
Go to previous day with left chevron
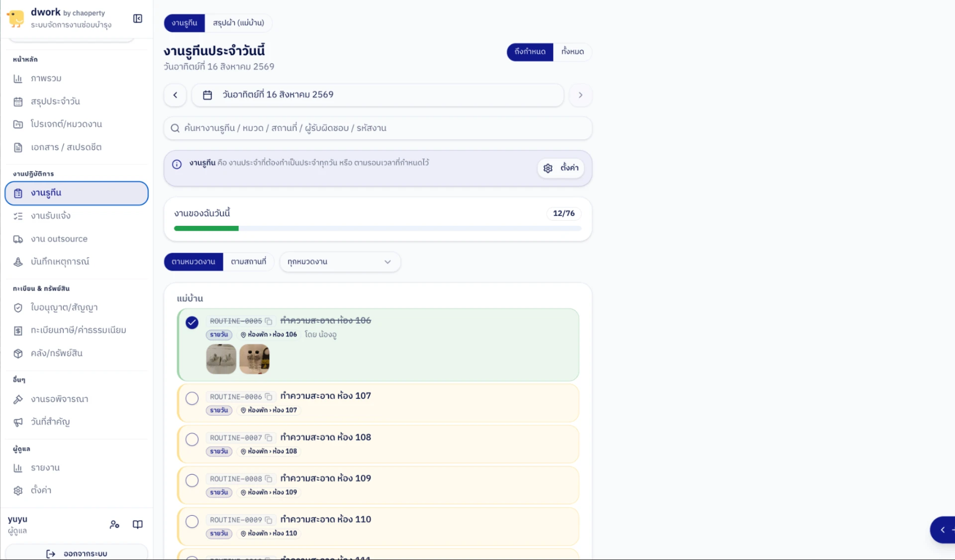tap(175, 95)
